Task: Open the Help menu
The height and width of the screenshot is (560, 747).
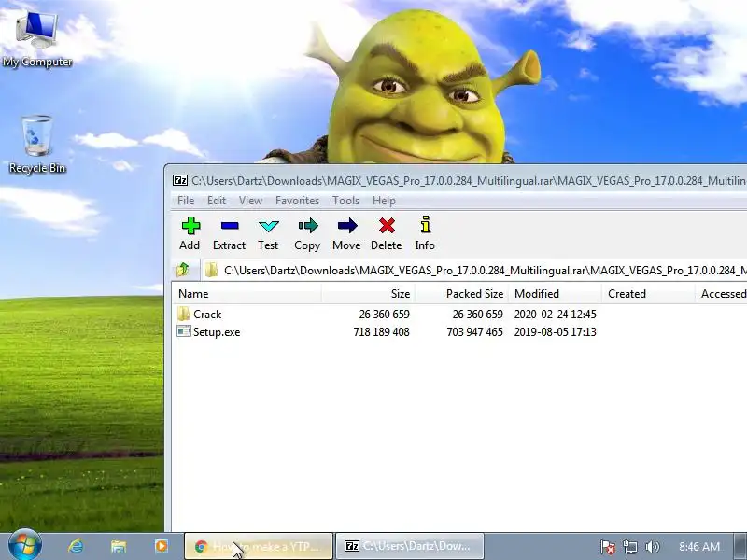Action: tap(384, 201)
